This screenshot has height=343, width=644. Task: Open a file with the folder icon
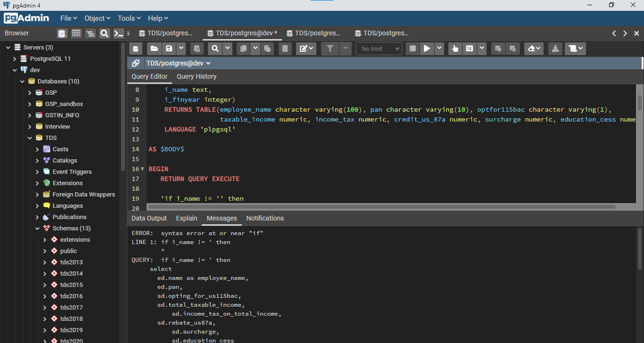[154, 49]
